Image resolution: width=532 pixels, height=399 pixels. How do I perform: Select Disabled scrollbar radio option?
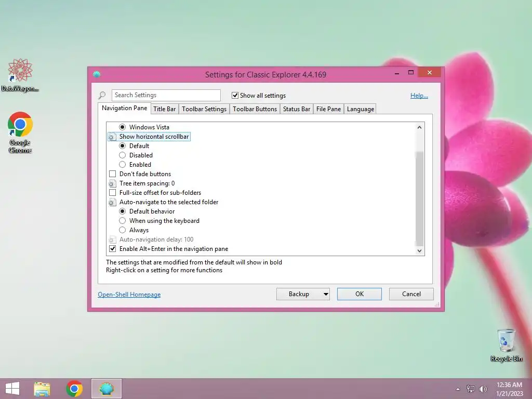[x=123, y=155]
